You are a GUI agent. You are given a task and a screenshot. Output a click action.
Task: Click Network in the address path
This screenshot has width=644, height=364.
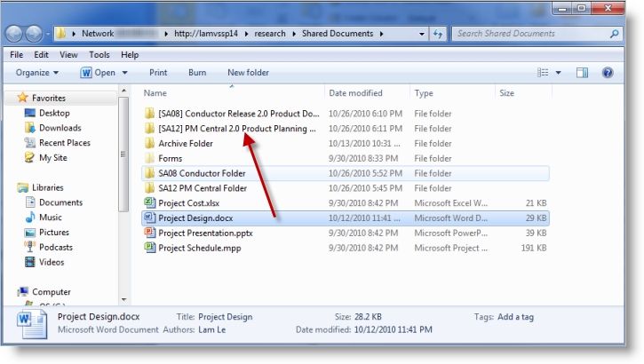click(x=98, y=34)
